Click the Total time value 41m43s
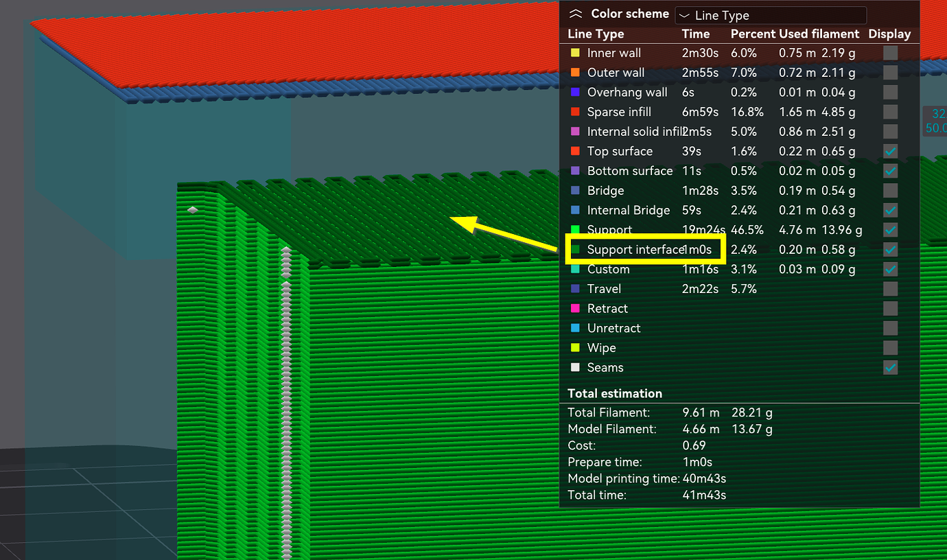947x560 pixels. click(x=704, y=495)
